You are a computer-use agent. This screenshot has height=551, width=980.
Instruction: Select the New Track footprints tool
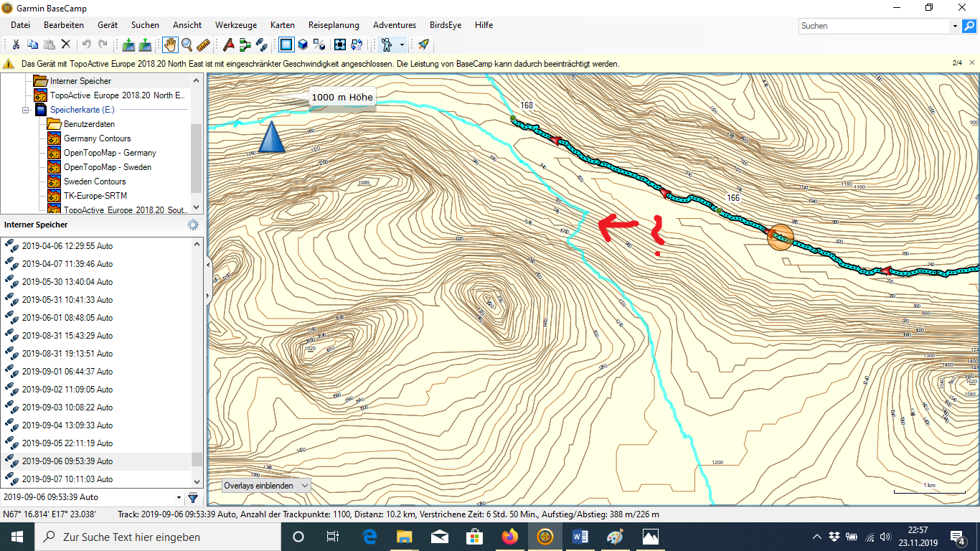pos(261,44)
